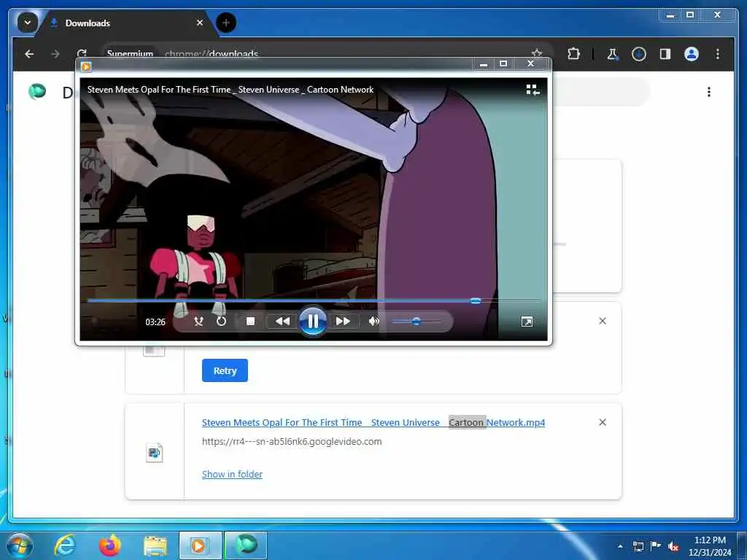Open the Downloads page more actions menu
Viewport: 747px width, 560px height.
point(709,92)
